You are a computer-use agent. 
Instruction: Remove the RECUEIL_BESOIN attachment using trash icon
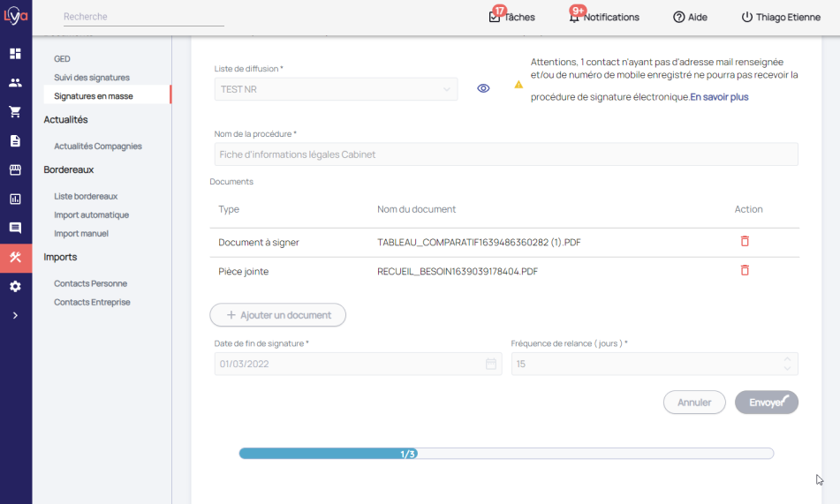(745, 270)
